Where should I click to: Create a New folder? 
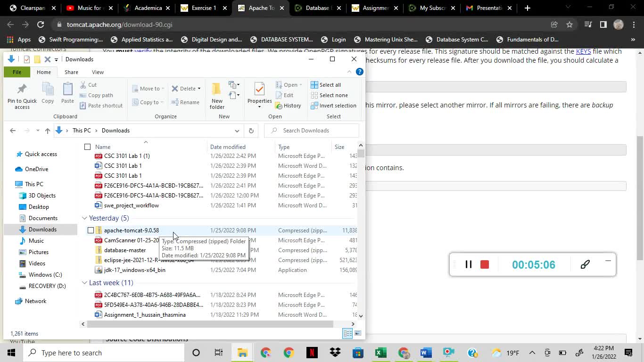pyautogui.click(x=217, y=96)
